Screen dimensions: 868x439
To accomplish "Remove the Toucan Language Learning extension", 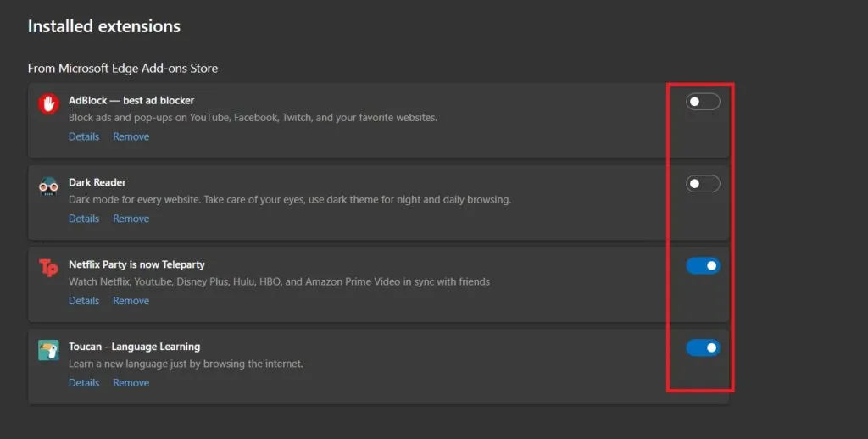I will pyautogui.click(x=131, y=382).
